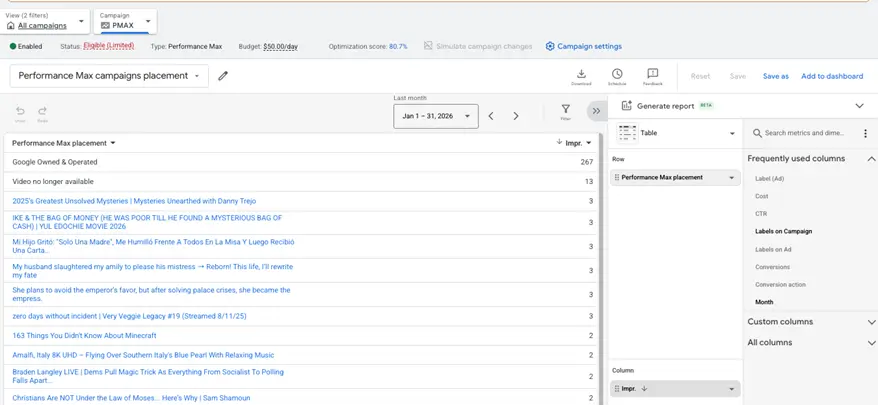Click the Reset button

(700, 76)
